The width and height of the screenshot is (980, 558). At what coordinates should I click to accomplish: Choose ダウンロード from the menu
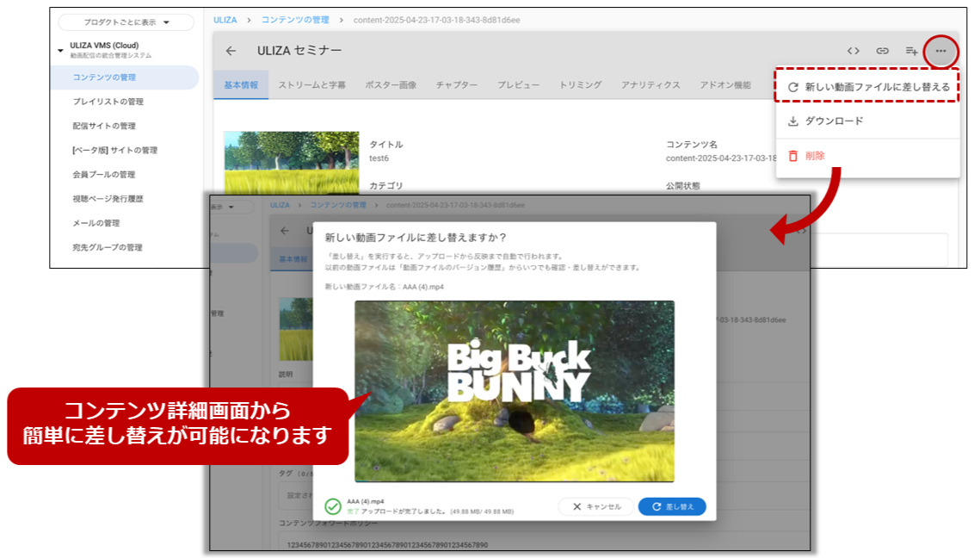pyautogui.click(x=867, y=121)
